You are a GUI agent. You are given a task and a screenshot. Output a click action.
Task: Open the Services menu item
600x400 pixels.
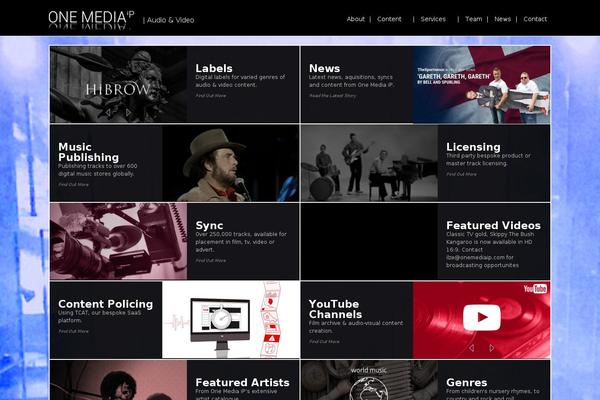(x=433, y=19)
